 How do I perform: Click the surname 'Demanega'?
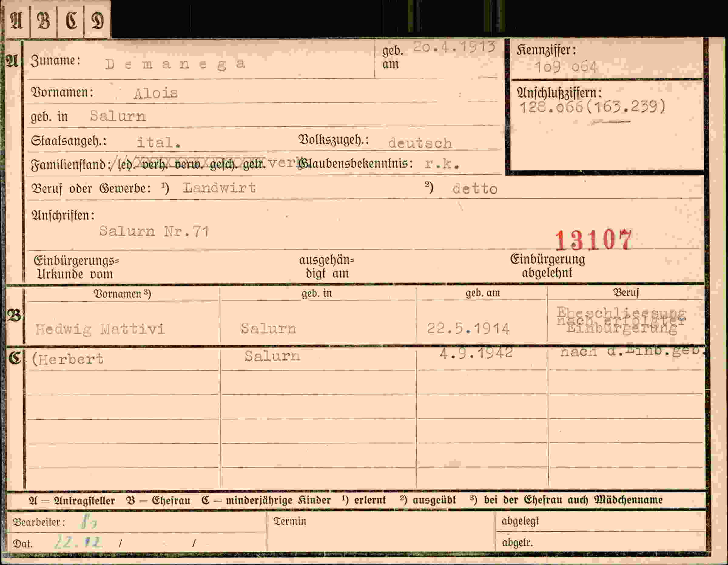click(x=176, y=64)
